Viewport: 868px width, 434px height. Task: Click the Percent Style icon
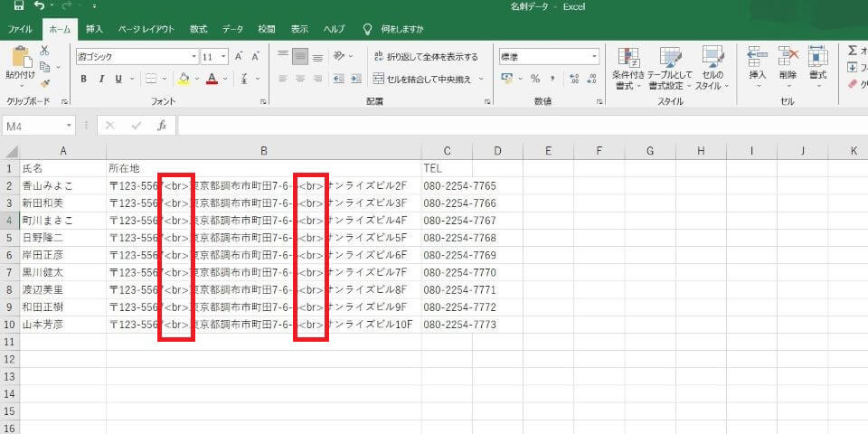pyautogui.click(x=535, y=79)
